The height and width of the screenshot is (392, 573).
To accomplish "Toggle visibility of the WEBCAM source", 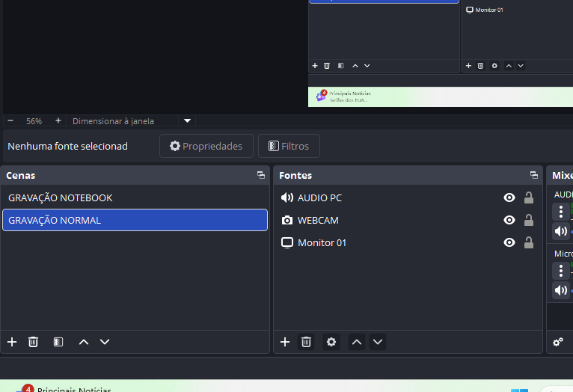I will click(509, 220).
